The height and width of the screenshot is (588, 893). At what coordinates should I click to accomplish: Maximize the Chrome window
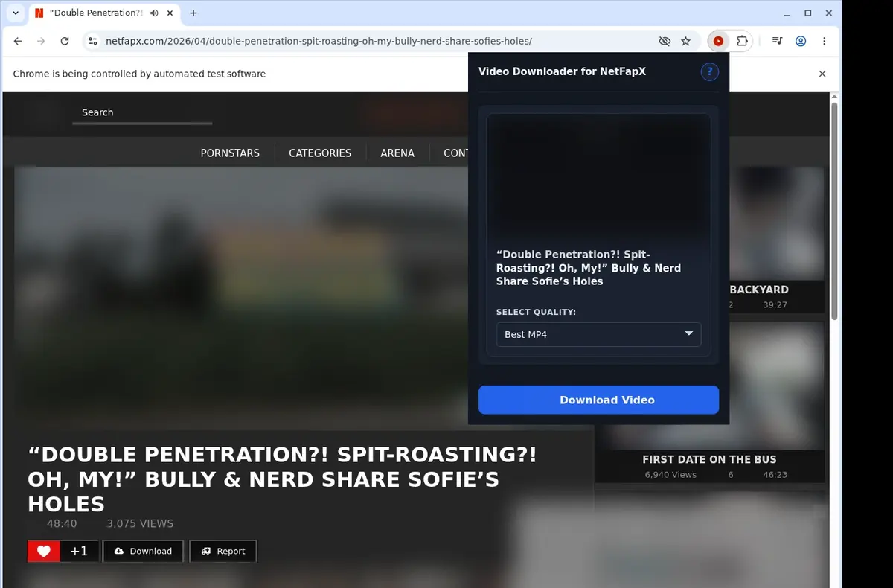(808, 13)
